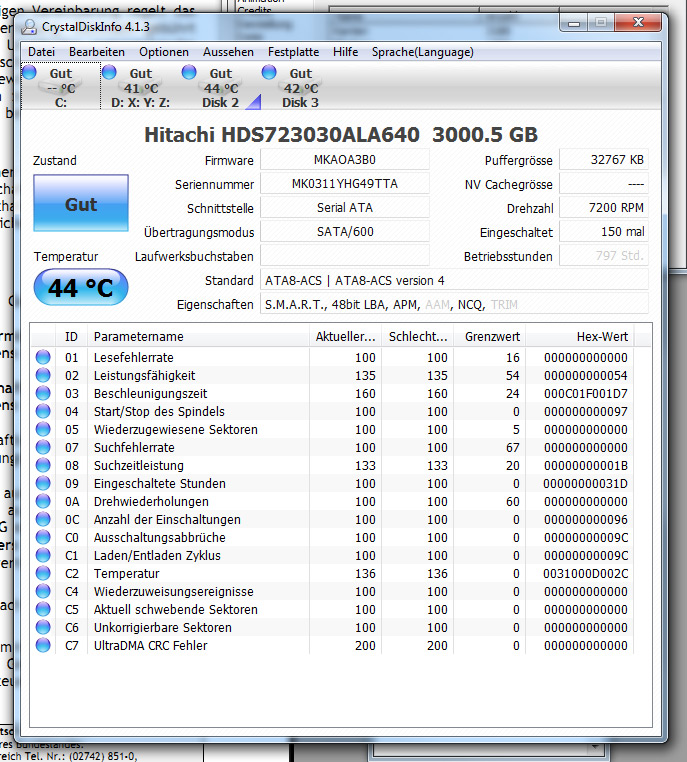Select the Disk 3 status orb
The image size is (687, 762).
[269, 72]
